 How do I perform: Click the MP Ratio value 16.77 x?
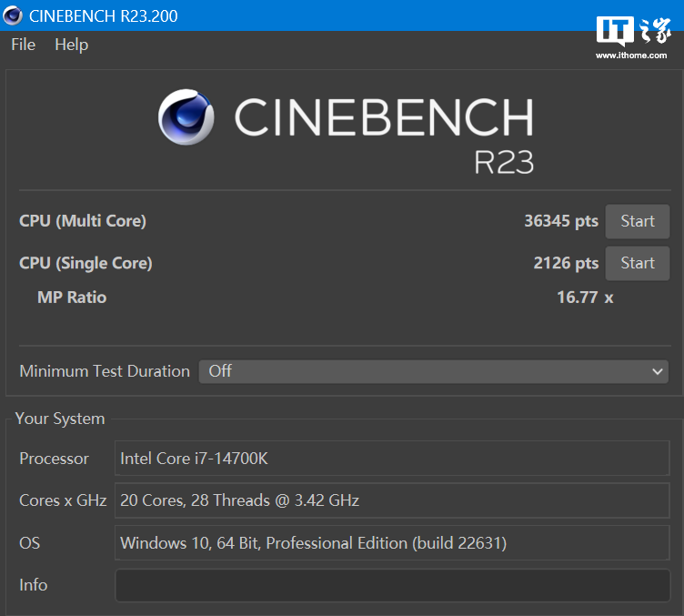(585, 298)
